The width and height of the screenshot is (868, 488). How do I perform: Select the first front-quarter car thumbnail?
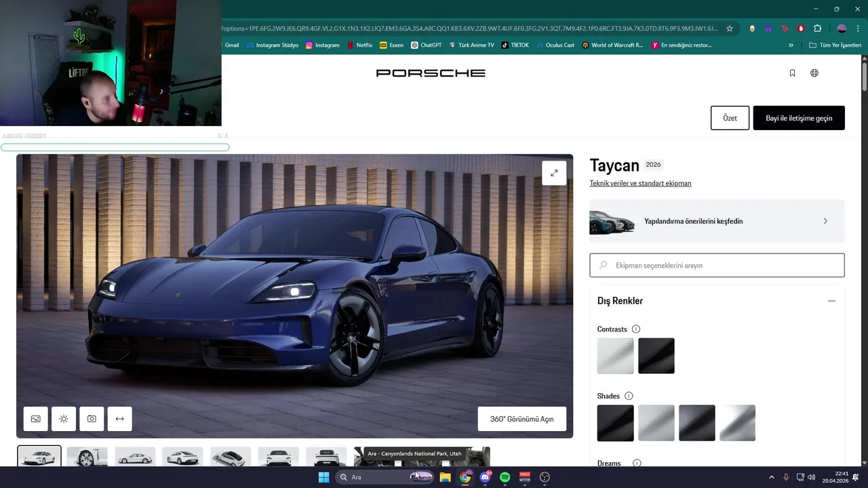coord(39,456)
